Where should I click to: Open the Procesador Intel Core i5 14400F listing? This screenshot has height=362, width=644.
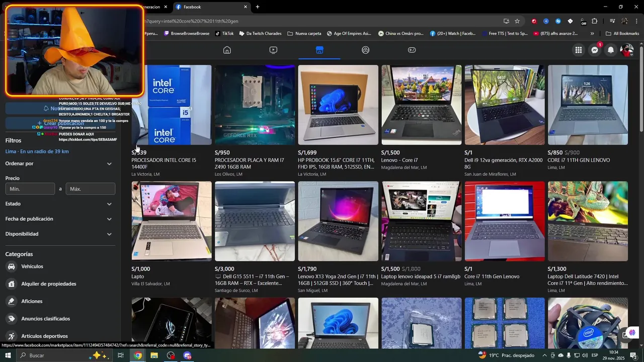(x=172, y=121)
